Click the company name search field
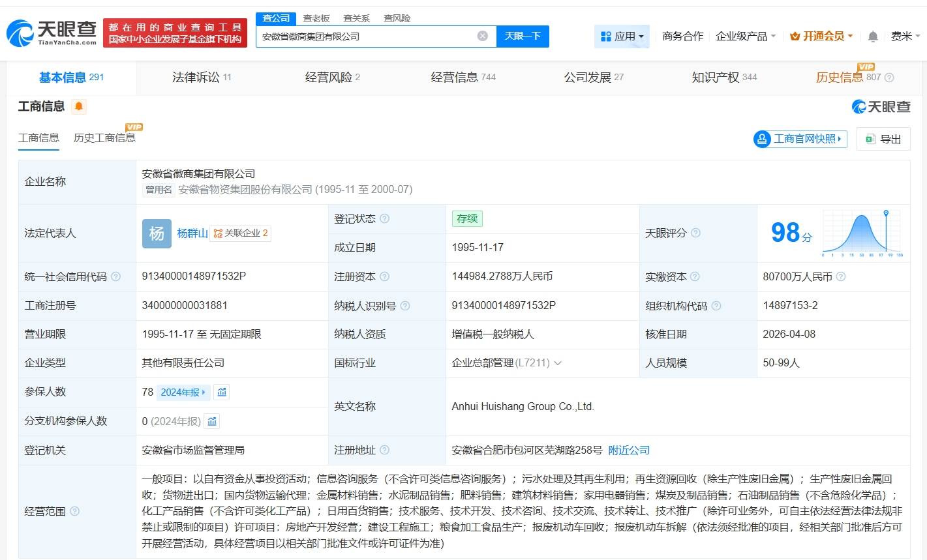 coord(365,37)
